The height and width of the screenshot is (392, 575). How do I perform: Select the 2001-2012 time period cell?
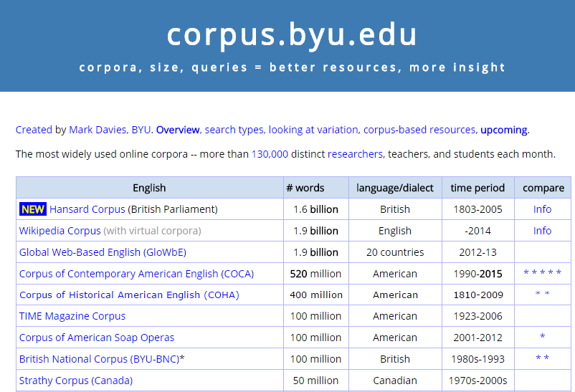coord(477,338)
